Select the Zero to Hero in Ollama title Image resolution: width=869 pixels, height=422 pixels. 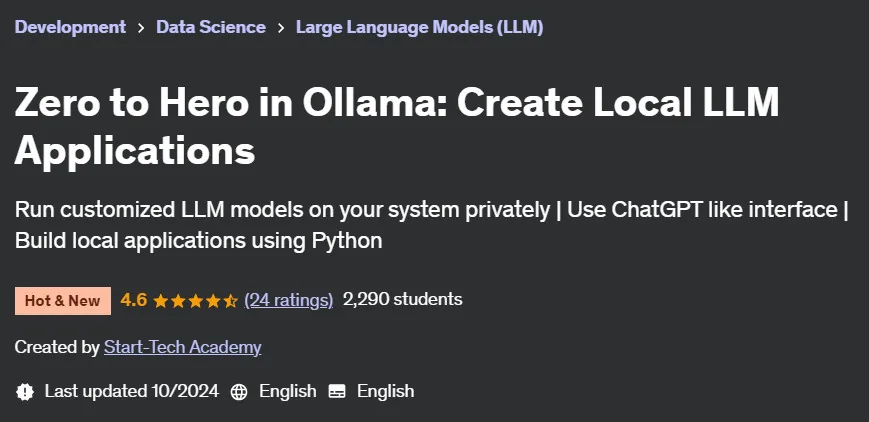(397, 126)
